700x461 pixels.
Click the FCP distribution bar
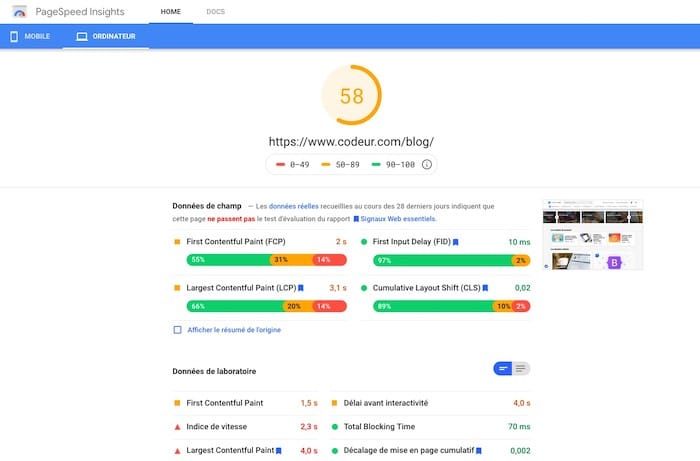(x=267, y=260)
